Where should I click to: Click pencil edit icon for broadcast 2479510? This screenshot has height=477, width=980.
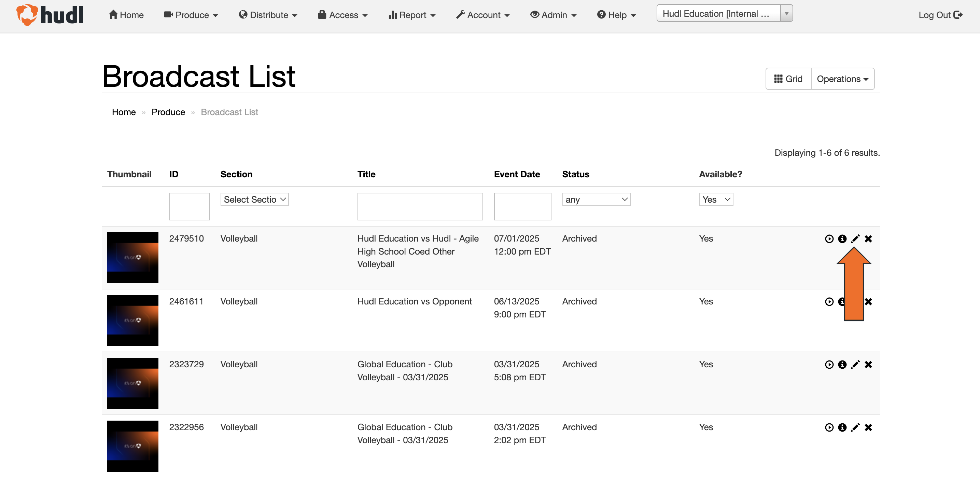pyautogui.click(x=855, y=239)
